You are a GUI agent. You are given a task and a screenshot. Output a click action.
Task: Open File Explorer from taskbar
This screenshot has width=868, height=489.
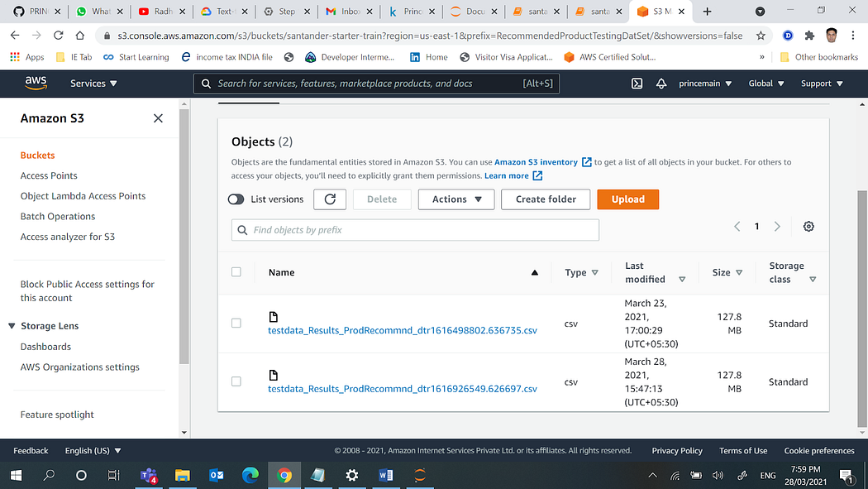(x=182, y=475)
